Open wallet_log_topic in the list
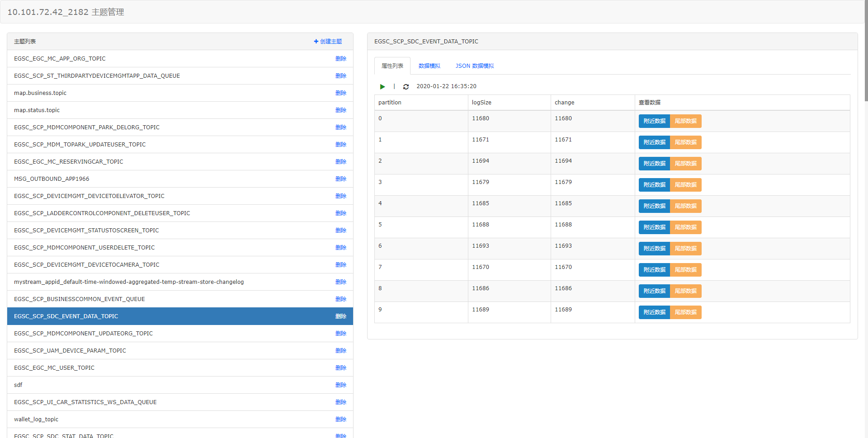 coord(180,419)
